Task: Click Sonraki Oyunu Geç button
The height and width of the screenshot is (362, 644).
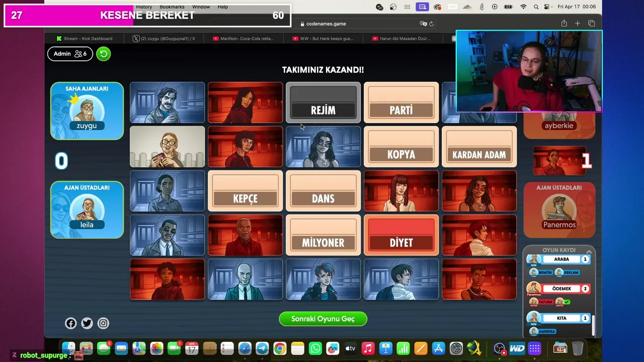Action: 323,319
